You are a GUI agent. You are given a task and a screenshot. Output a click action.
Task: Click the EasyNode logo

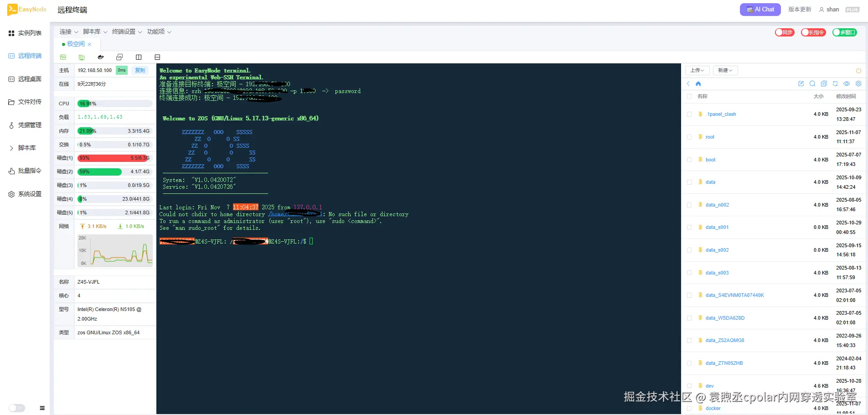pos(27,10)
